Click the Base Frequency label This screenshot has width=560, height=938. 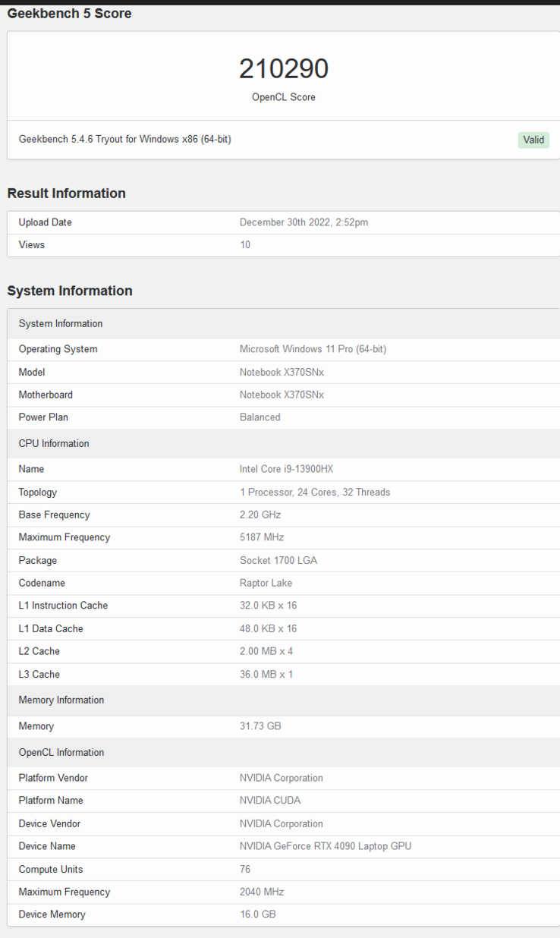tap(55, 515)
